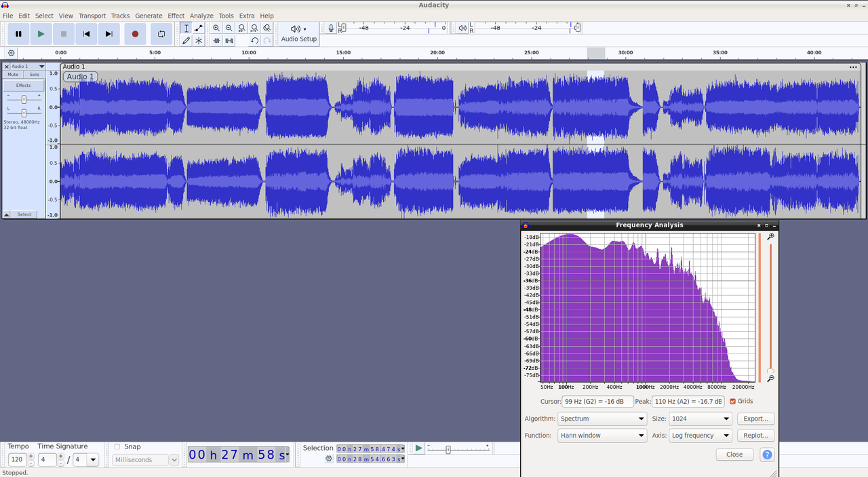Screen dimensions: 868x477
Task: Toggle the Snap checkbox
Action: click(x=117, y=446)
